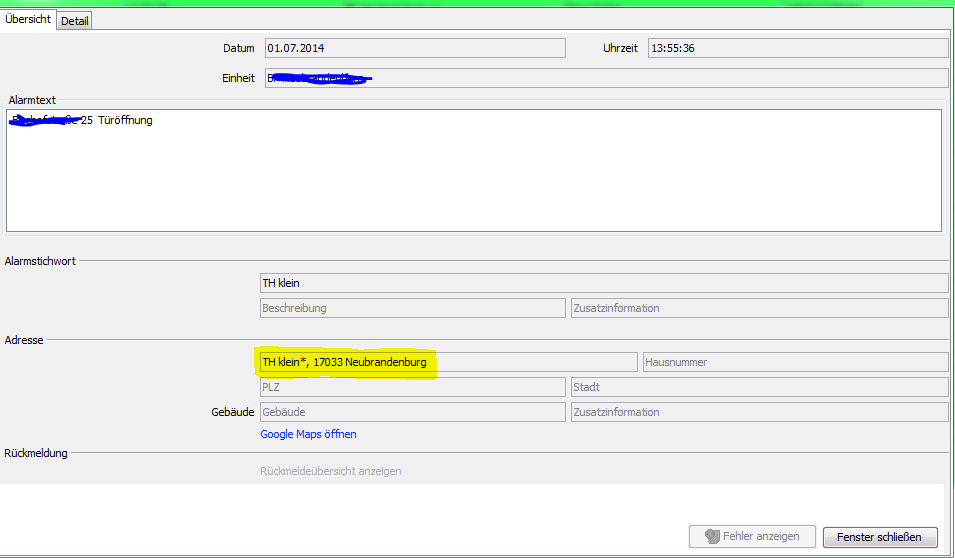This screenshot has width=955, height=558.
Task: Select the Stadt input field
Action: (758, 387)
